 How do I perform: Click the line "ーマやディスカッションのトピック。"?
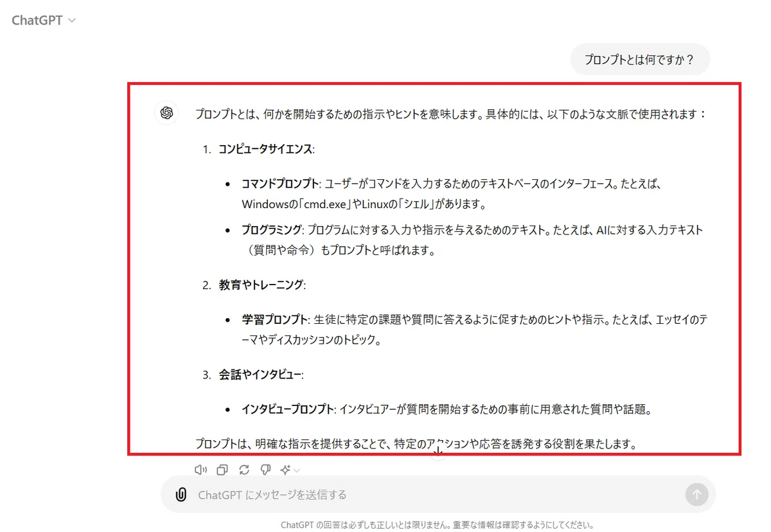312,341
